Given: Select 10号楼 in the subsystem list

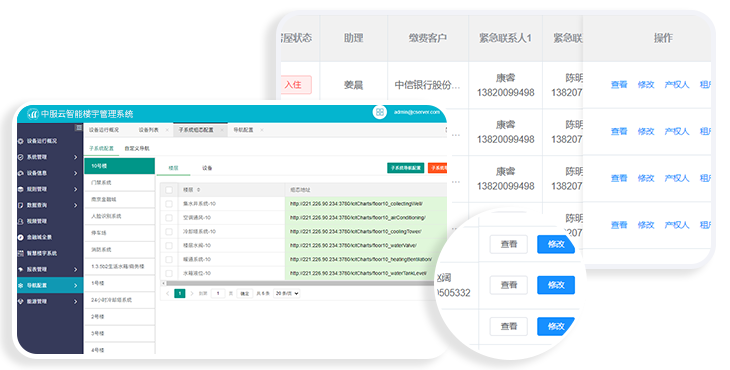Looking at the screenshot, I should [120, 166].
